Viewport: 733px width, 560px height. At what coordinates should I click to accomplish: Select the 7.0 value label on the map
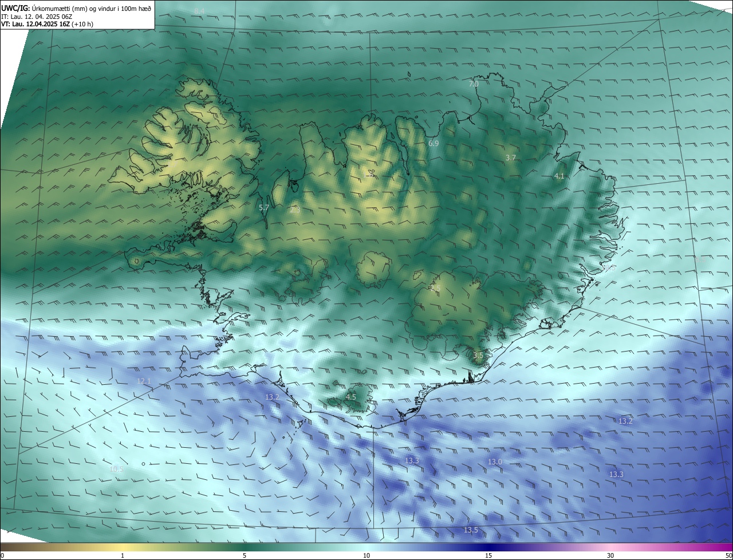(x=474, y=84)
